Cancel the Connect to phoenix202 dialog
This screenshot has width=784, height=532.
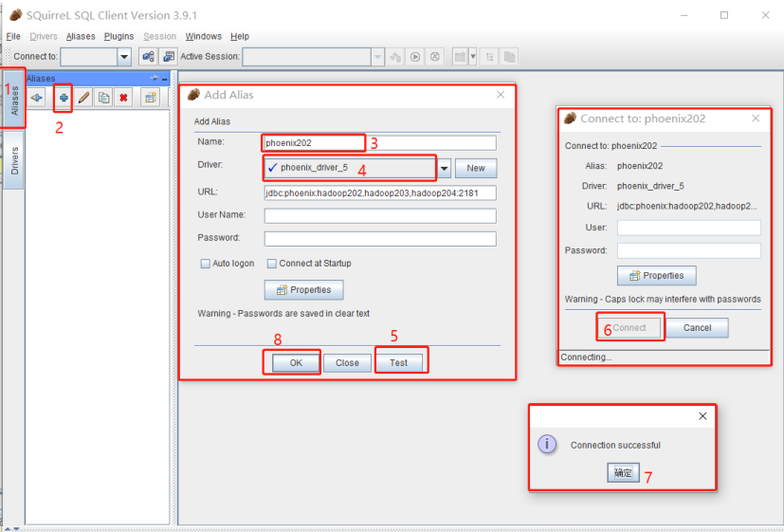[x=697, y=328]
